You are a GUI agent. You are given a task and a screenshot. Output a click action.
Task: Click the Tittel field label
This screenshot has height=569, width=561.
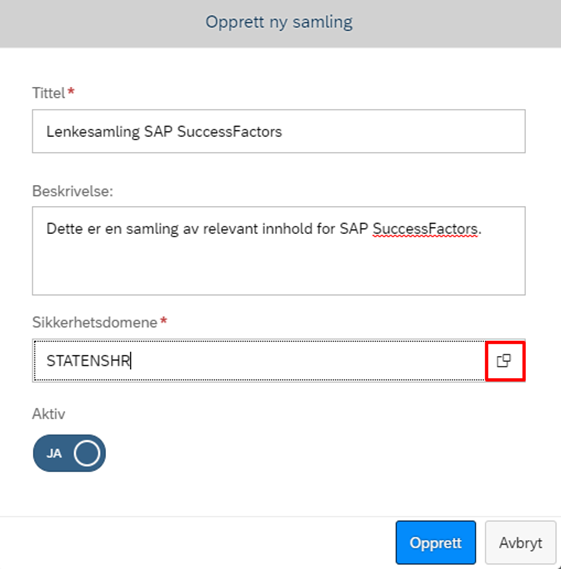point(49,93)
